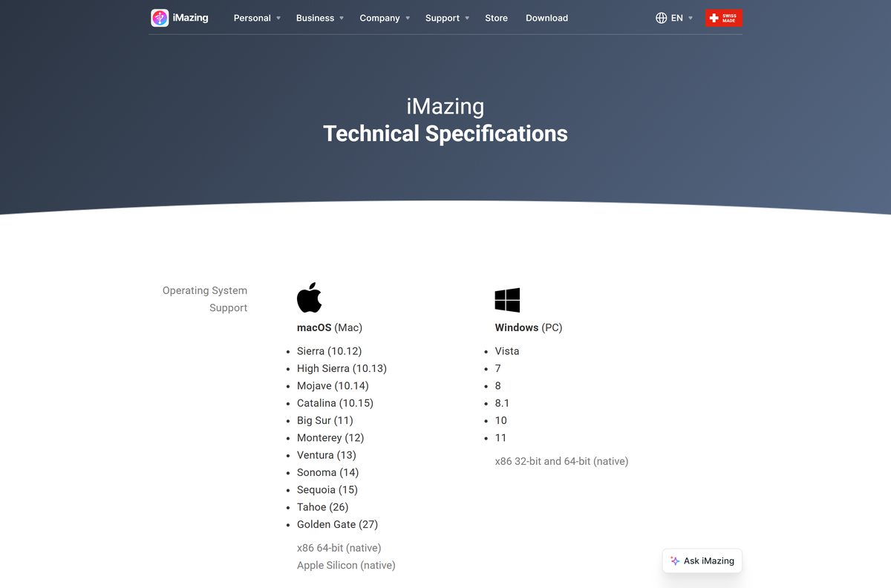The width and height of the screenshot is (891, 588).
Task: Expand the Business menu arrow
Action: (x=342, y=19)
